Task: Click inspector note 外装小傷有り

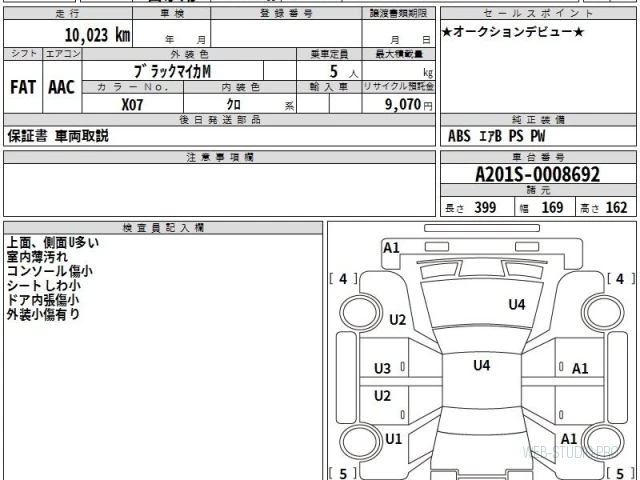Action: click(43, 314)
